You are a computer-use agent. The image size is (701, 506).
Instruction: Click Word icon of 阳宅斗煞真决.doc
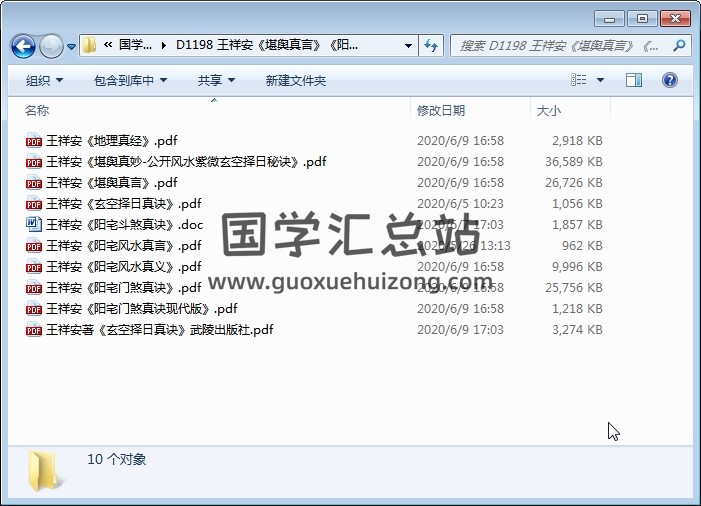pyautogui.click(x=34, y=224)
